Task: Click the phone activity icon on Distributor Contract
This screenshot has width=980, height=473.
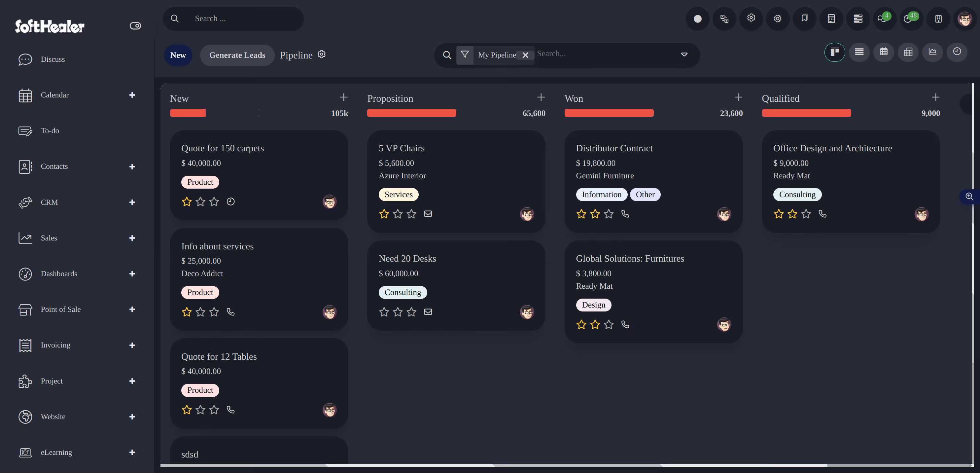Action: [625, 214]
